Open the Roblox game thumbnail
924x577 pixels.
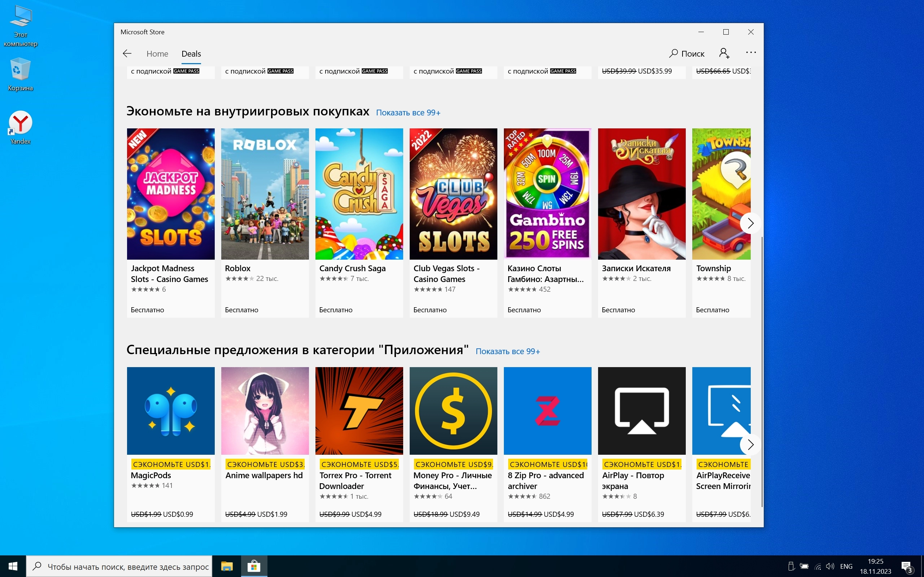[x=265, y=194]
